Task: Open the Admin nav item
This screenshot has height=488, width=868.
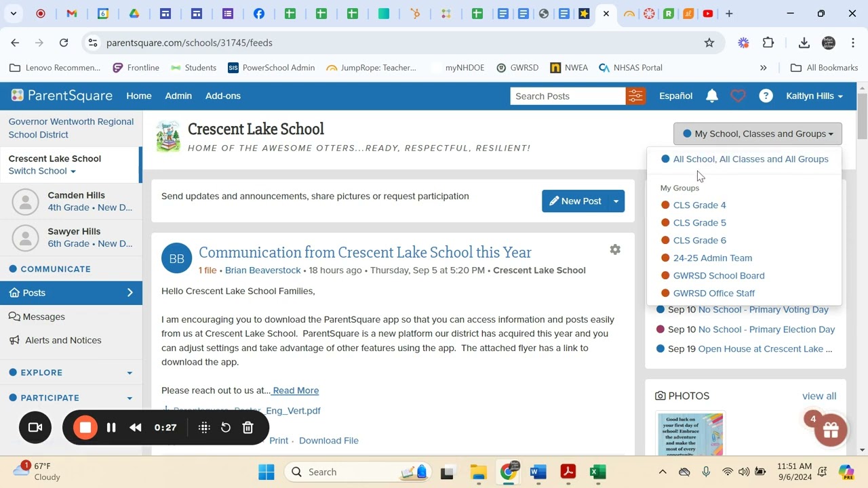Action: (178, 96)
